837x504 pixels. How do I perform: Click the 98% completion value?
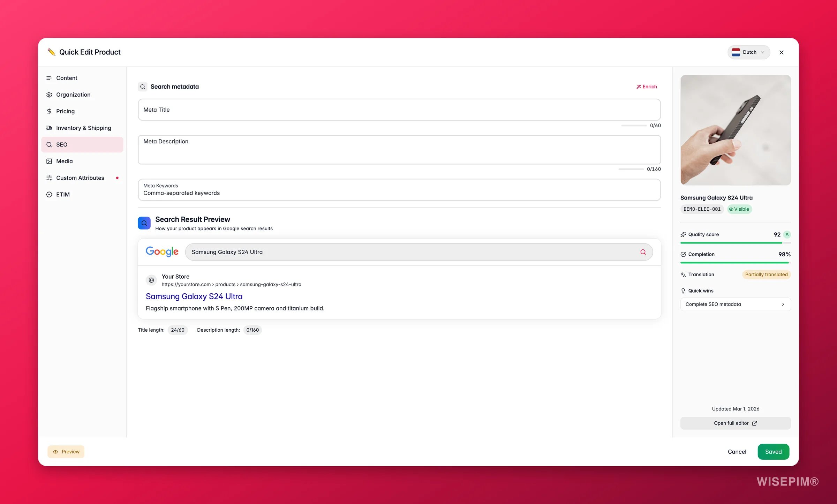click(x=784, y=254)
